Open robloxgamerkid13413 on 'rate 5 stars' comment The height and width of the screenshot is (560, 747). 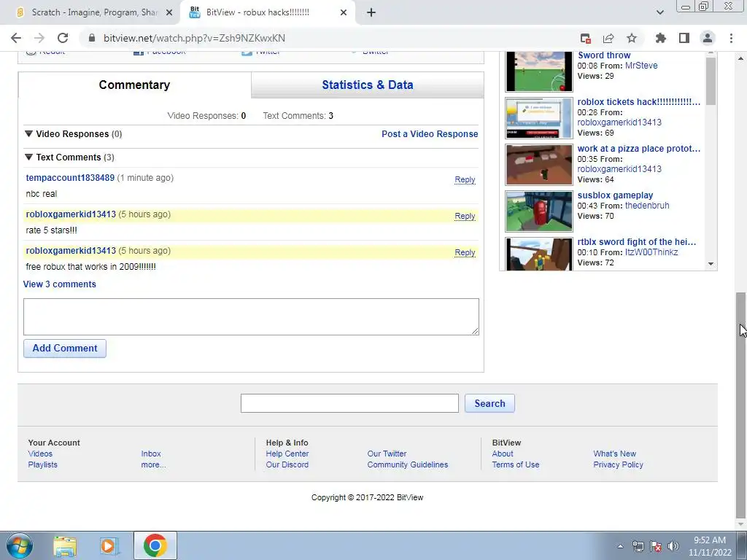(x=71, y=214)
